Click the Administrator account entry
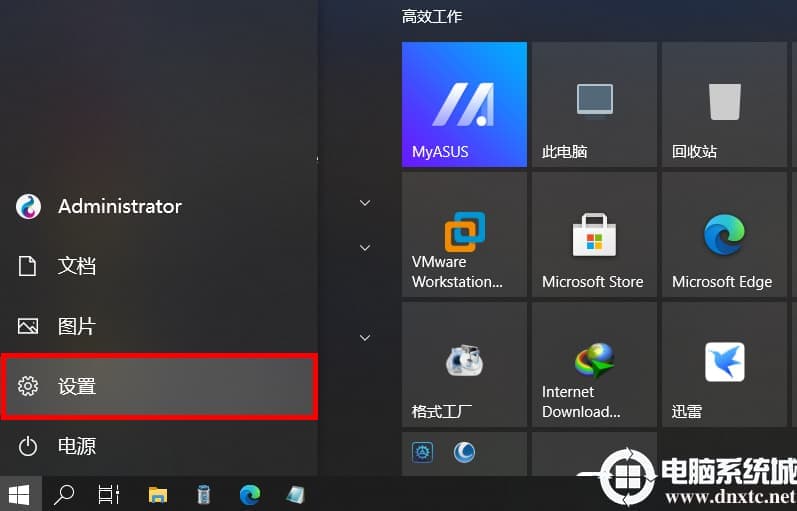Image resolution: width=797 pixels, height=511 pixels. [159, 206]
